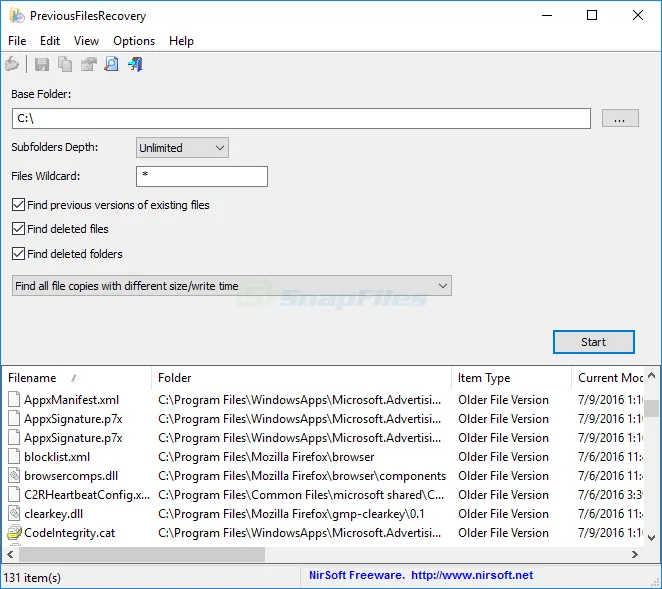Sort by the Current Mod column header
This screenshot has width=662, height=589.
point(608,378)
